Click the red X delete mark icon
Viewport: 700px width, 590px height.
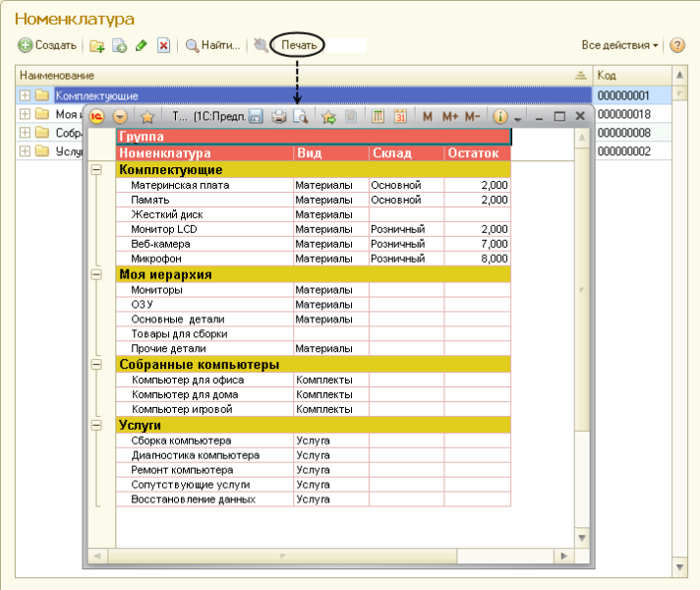(163, 45)
